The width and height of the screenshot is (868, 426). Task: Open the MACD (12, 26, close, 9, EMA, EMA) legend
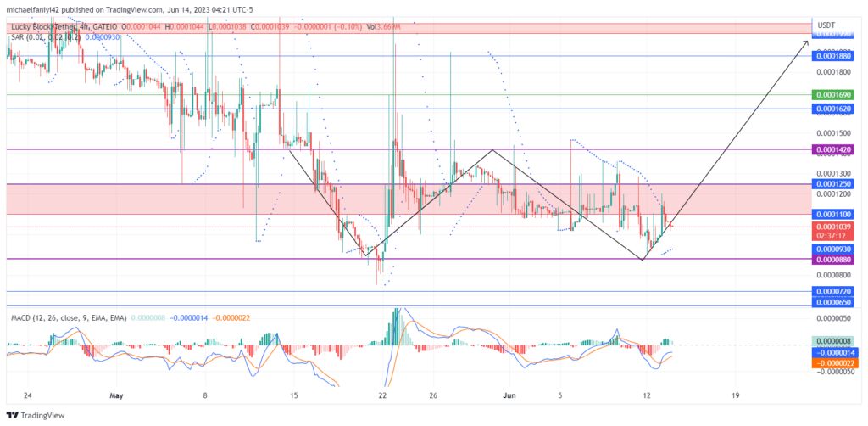(x=67, y=318)
